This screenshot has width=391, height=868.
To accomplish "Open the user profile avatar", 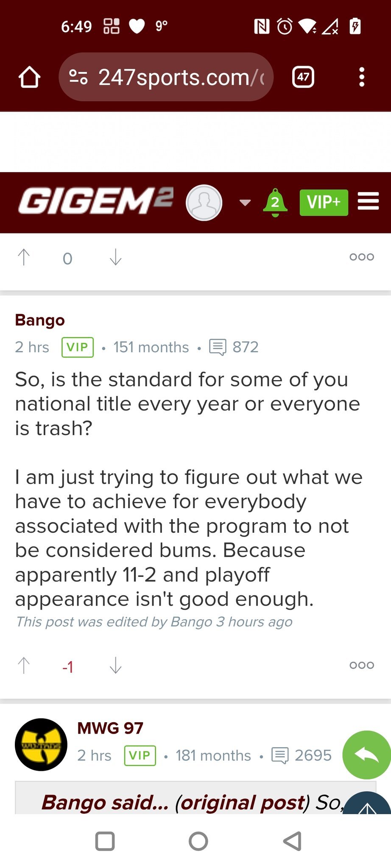I will pos(204,203).
